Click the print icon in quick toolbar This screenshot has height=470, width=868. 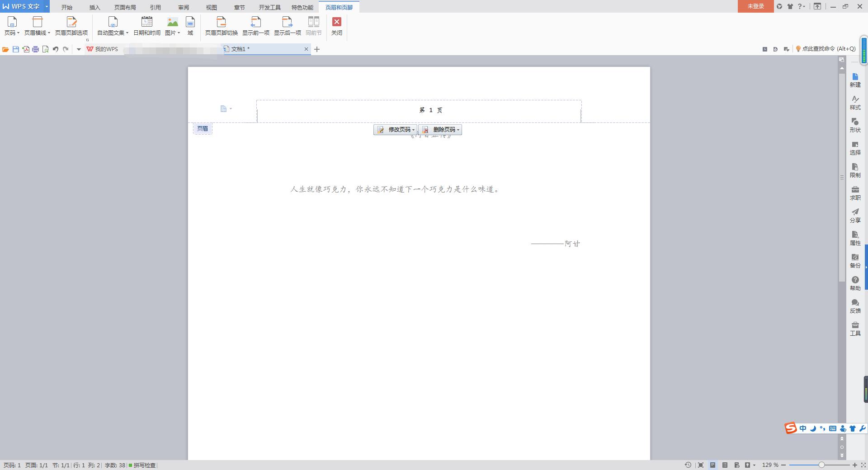pyautogui.click(x=36, y=49)
